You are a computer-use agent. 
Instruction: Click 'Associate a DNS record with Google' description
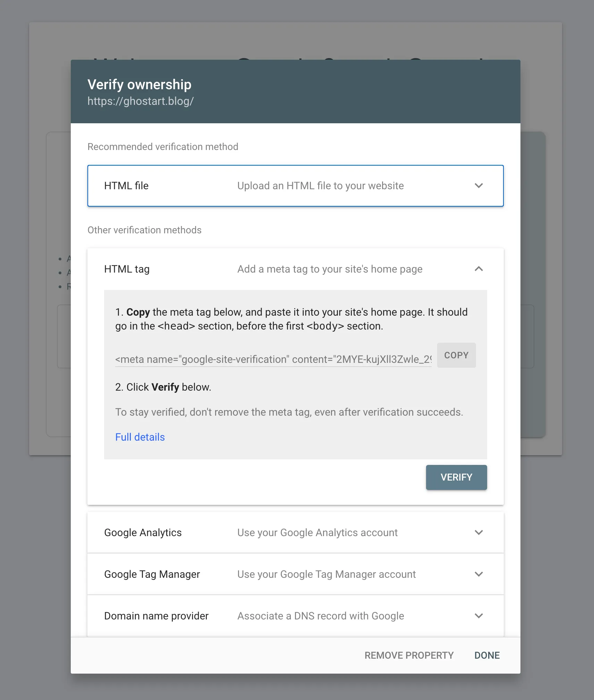click(x=321, y=616)
